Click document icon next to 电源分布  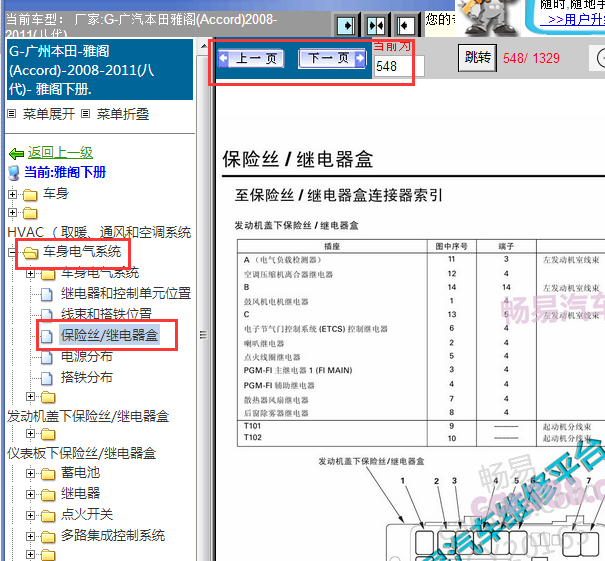tap(47, 358)
